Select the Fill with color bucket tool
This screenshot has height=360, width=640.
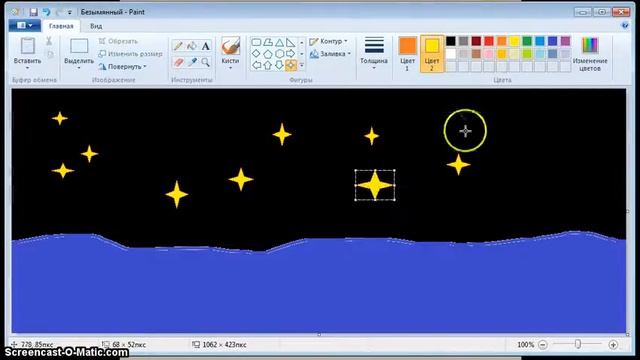192,46
